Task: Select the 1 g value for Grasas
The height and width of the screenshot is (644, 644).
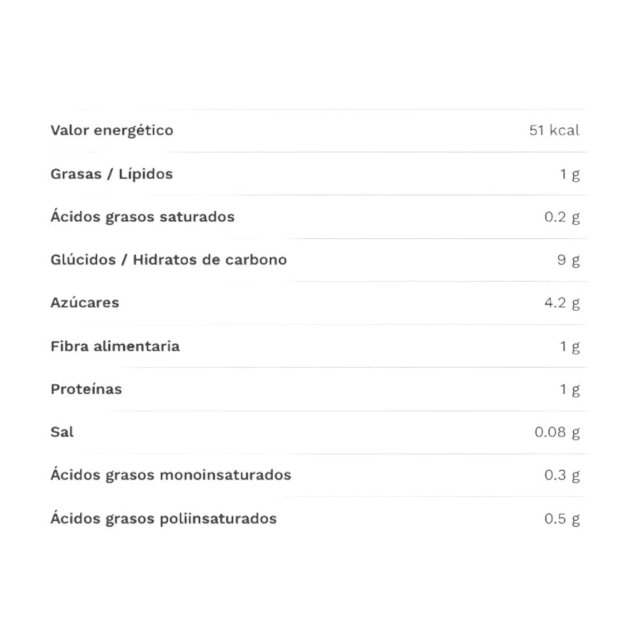Action: pyautogui.click(x=569, y=174)
